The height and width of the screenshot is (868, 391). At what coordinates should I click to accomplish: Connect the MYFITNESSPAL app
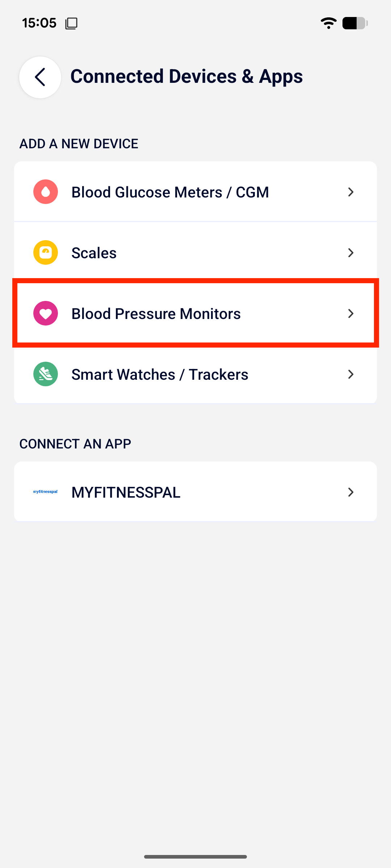click(x=195, y=492)
